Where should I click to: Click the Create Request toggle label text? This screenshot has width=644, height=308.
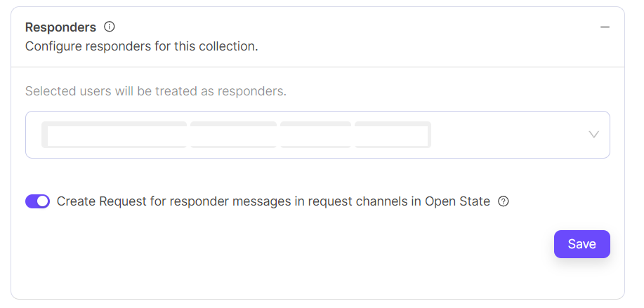(x=273, y=201)
